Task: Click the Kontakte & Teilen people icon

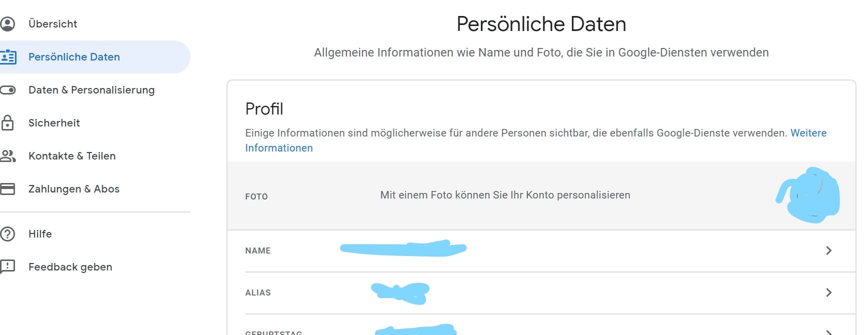Action: tap(8, 156)
